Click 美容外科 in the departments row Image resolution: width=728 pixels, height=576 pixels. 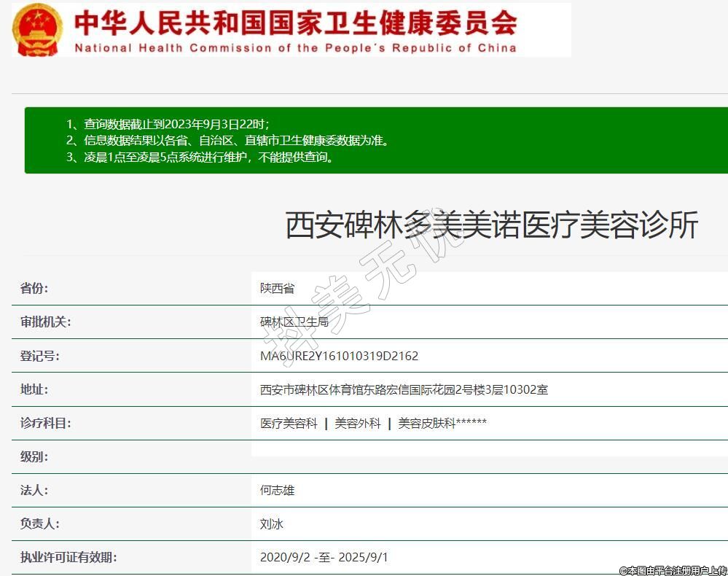point(358,423)
